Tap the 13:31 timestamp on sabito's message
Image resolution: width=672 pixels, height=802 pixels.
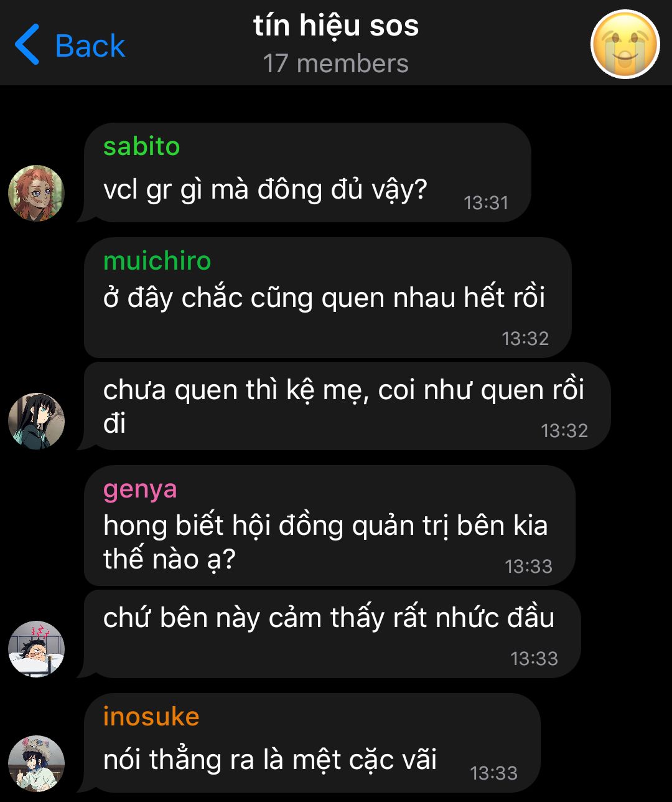[486, 202]
